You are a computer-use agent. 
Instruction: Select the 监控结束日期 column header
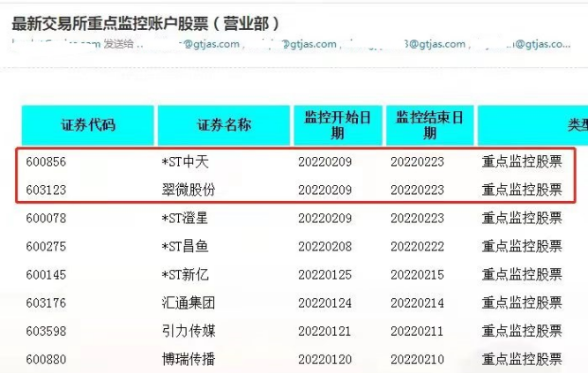pos(429,125)
